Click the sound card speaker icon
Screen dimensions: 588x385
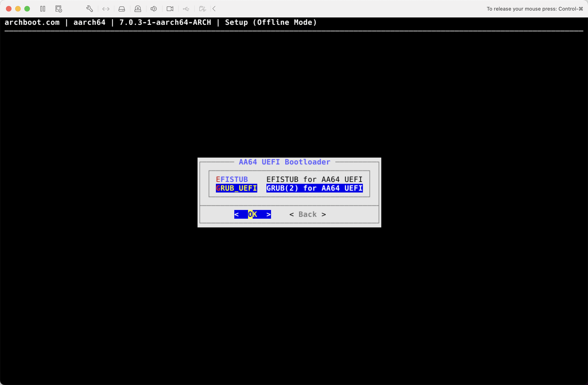pos(154,9)
